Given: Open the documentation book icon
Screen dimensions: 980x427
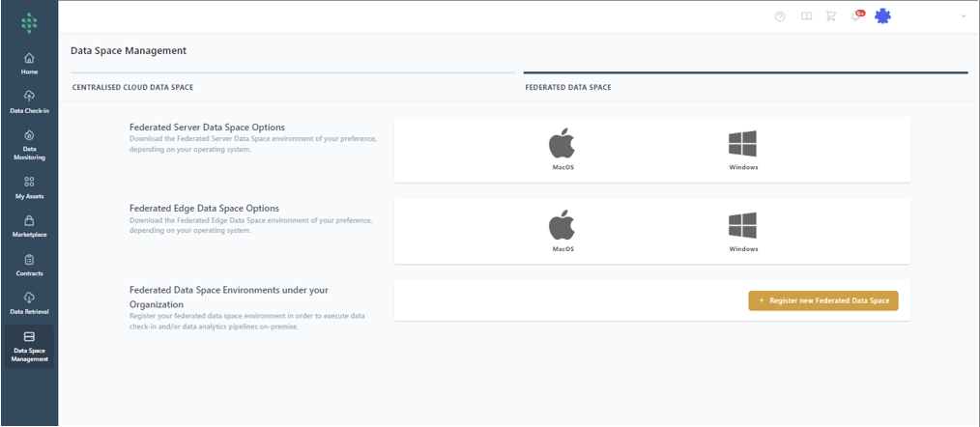Looking at the screenshot, I should point(806,16).
